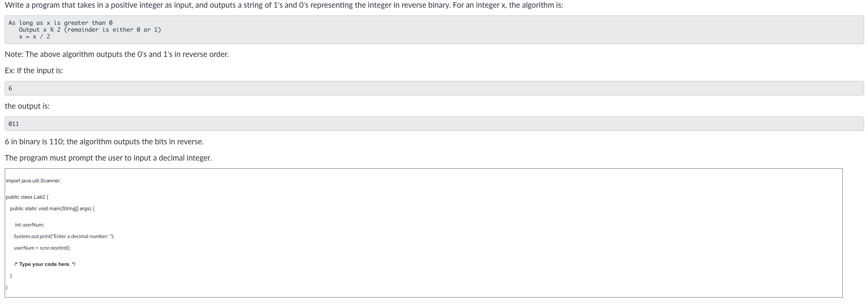Click the Type your code here comment
The width and height of the screenshot is (868, 304).
coord(45,264)
